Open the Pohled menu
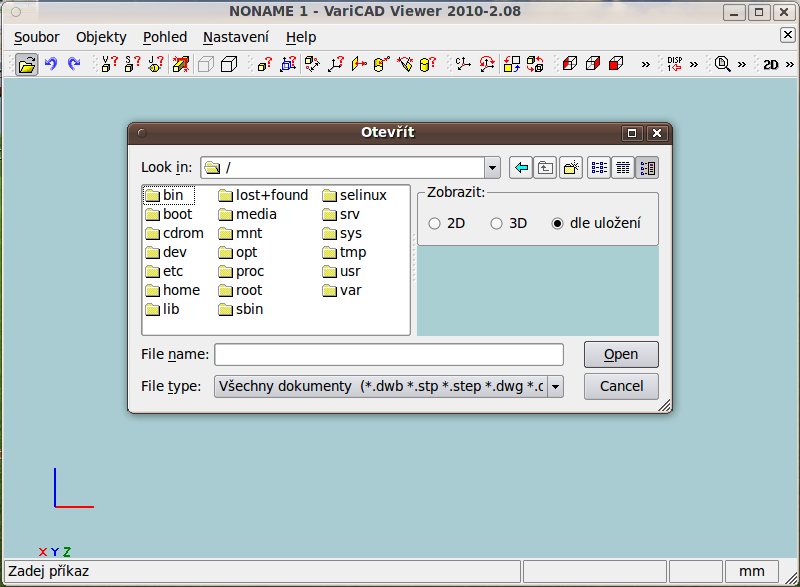 click(165, 37)
